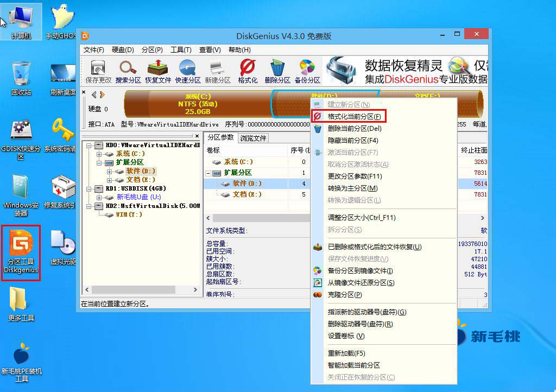Image resolution: width=556 pixels, height=392 pixels.
Task: Choose 克隆分区(P) from context menu
Action: pyautogui.click(x=384, y=295)
